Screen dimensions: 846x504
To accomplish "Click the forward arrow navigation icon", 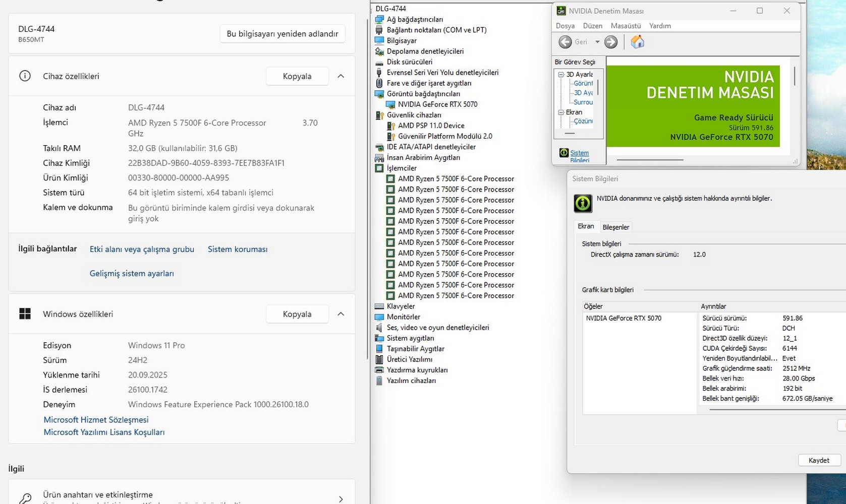I will (611, 42).
